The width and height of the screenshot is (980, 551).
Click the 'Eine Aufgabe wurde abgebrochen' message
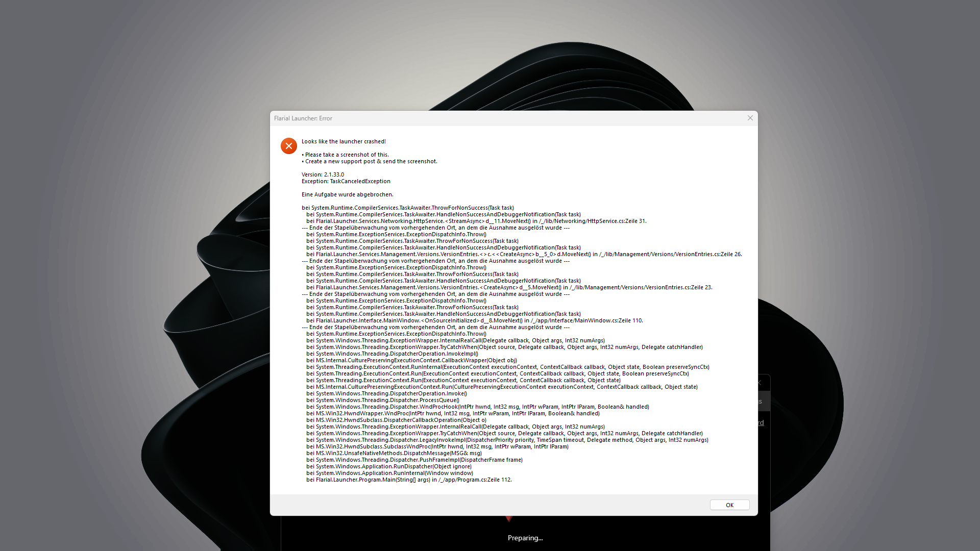tap(347, 194)
